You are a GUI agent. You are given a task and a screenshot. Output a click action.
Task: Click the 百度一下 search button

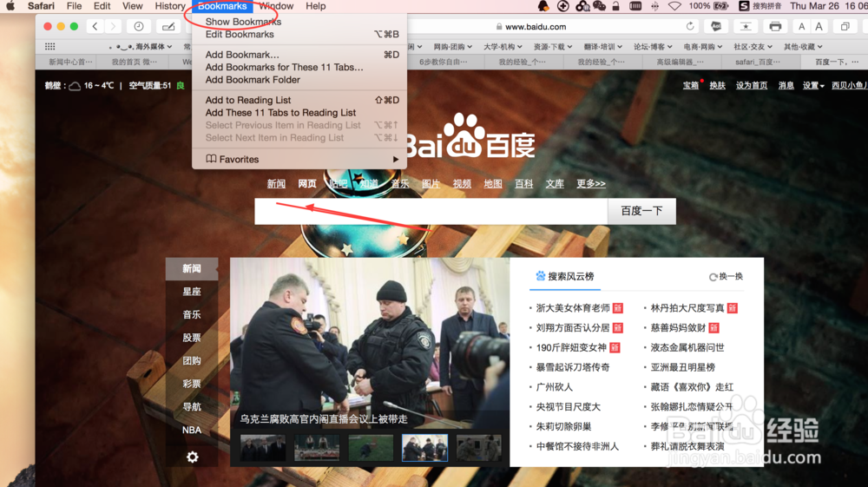[x=641, y=211]
